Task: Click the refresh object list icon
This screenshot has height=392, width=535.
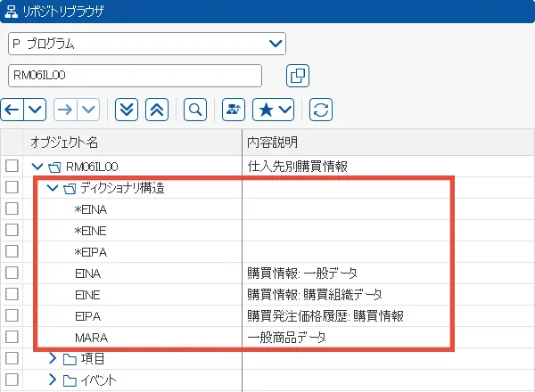Action: [321, 110]
